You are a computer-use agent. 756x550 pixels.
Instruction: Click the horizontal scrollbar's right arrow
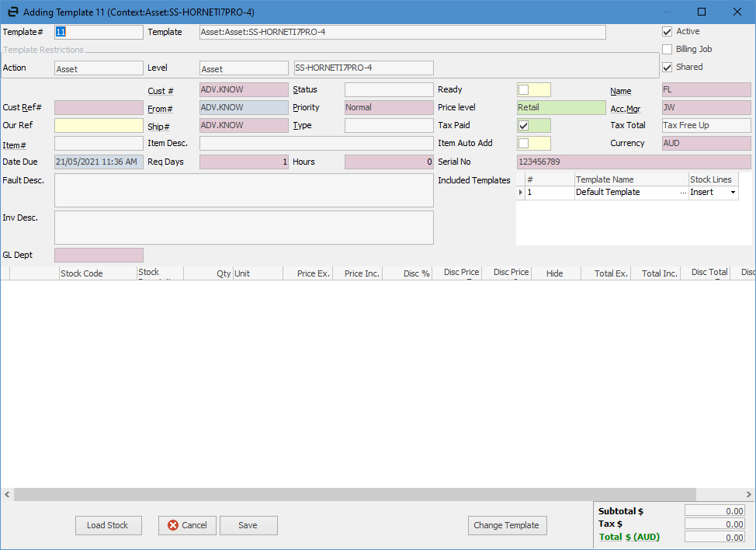point(749,494)
